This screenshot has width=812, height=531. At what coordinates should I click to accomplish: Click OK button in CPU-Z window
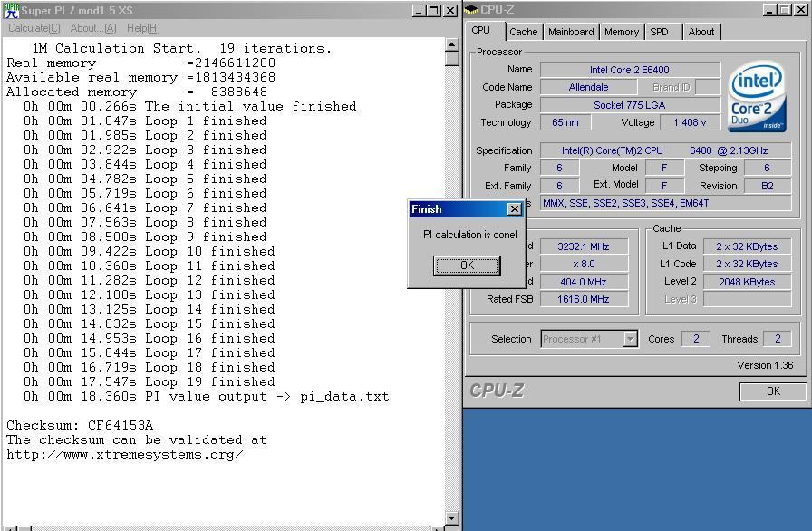[773, 391]
